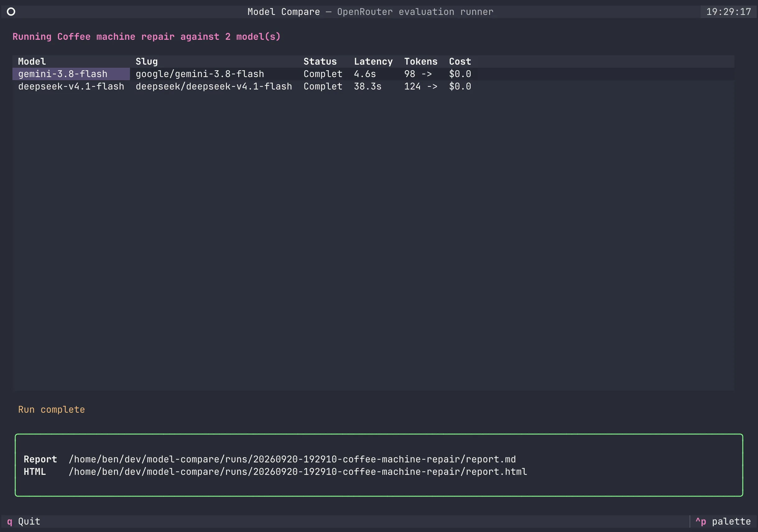Click the 98 -> tokens cell
758x532 pixels.
coord(421,74)
